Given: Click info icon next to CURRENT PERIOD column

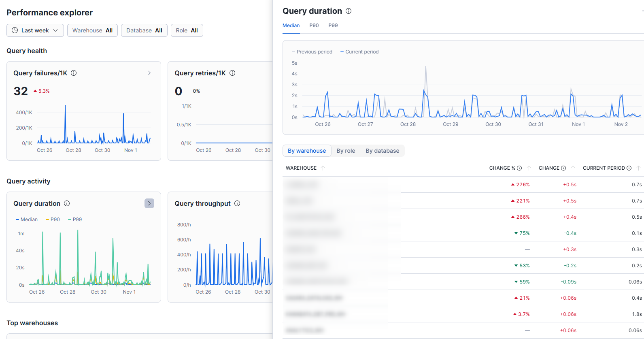Looking at the screenshot, I should pos(629,168).
